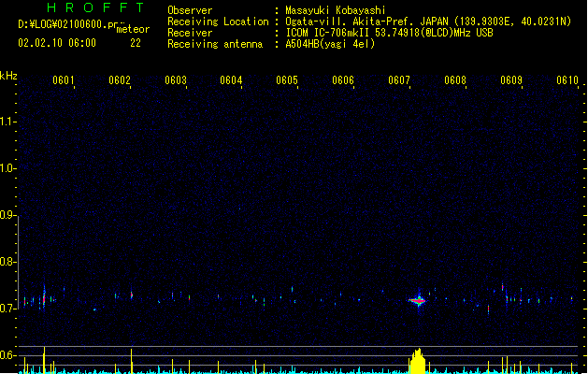Click the 0609 time marker

pyautogui.click(x=511, y=80)
